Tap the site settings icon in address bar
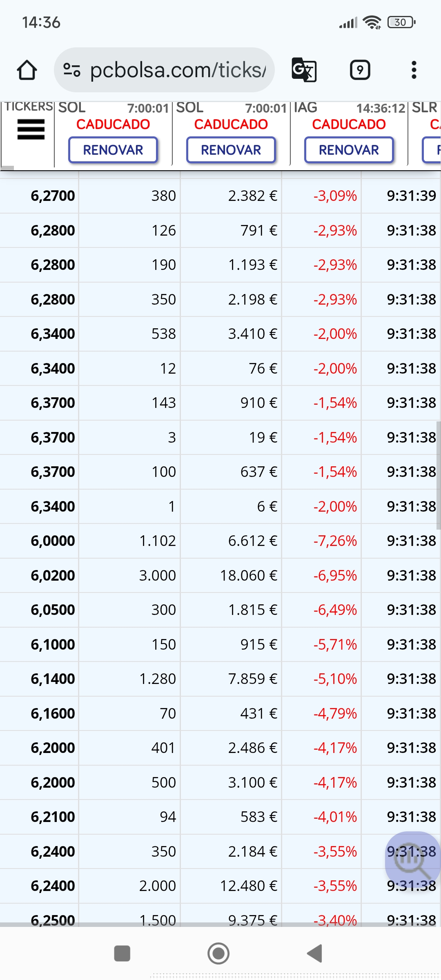The height and width of the screenshot is (980, 441). 72,70
